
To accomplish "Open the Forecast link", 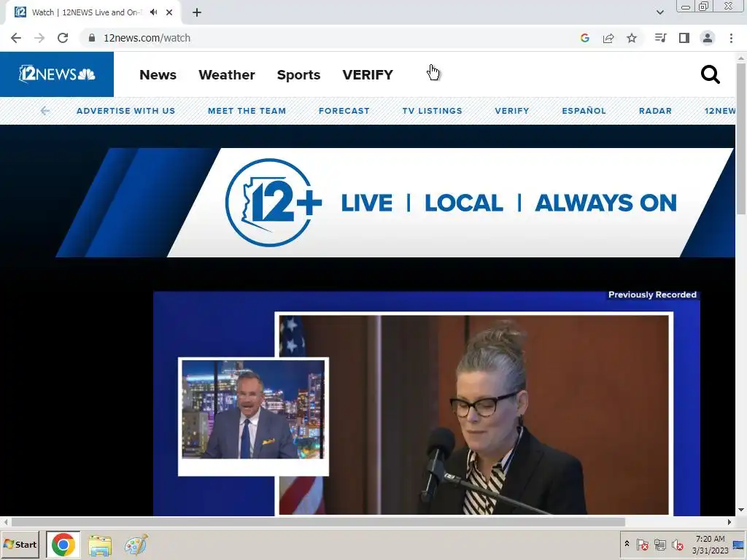I will pyautogui.click(x=344, y=111).
